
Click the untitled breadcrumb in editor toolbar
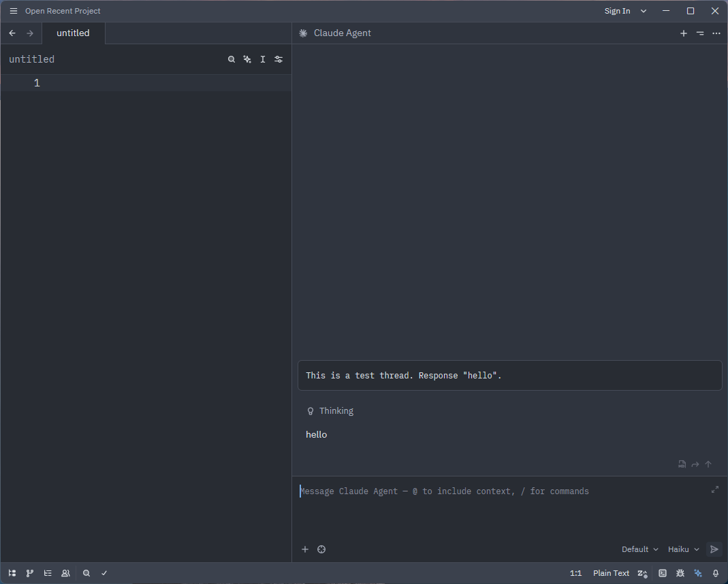coord(31,59)
